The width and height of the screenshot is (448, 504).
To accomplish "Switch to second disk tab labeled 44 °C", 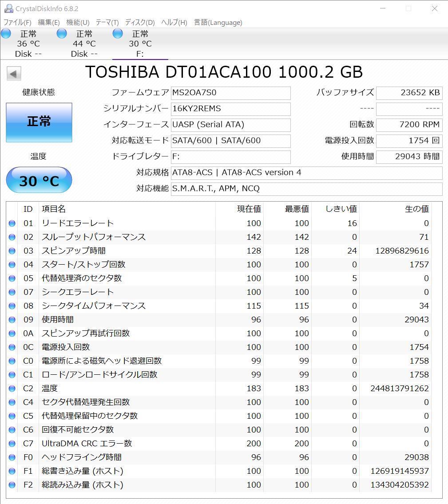I will point(84,44).
